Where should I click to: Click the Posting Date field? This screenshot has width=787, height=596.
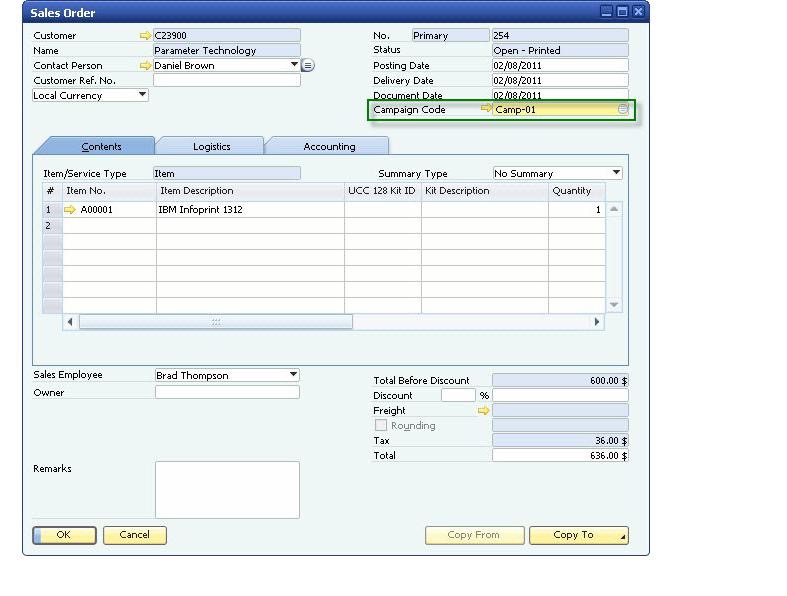560,66
